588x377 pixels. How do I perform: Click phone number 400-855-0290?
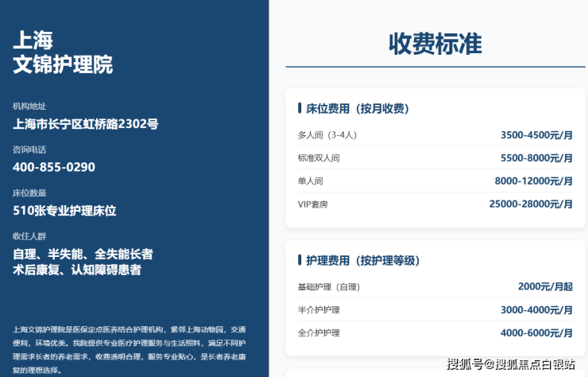[54, 167]
